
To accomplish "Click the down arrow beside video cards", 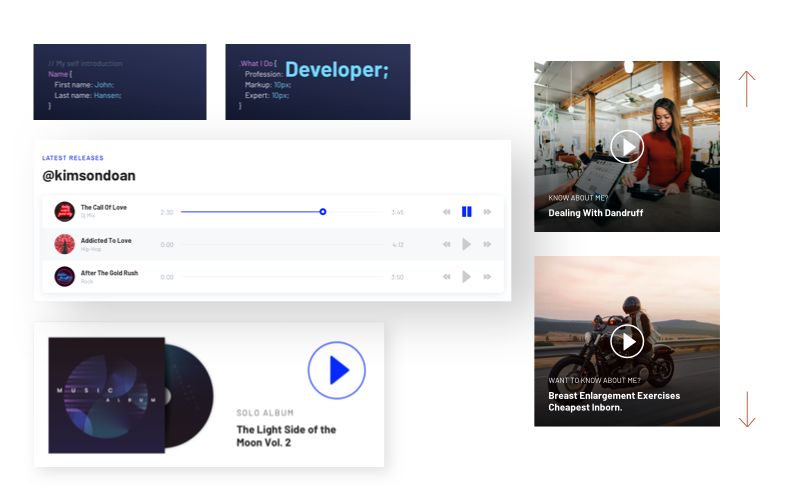I will (747, 409).
